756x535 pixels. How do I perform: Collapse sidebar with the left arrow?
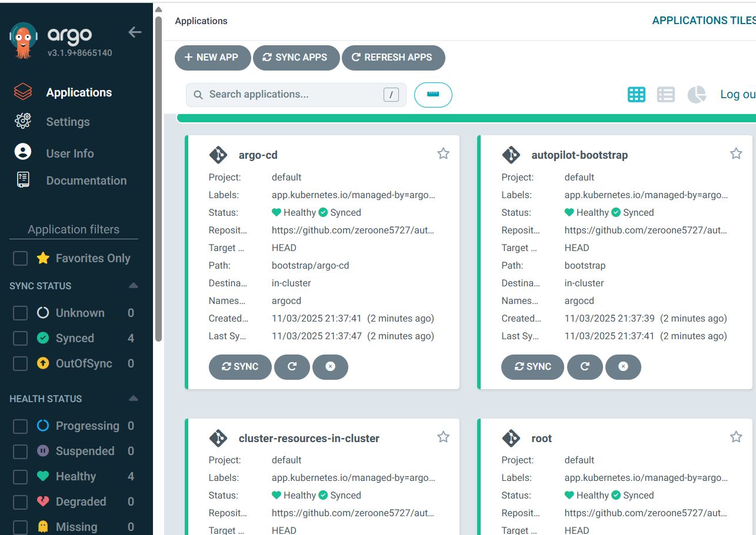(135, 32)
